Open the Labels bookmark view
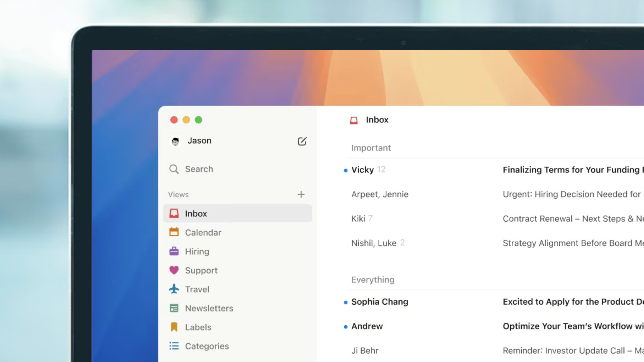 [198, 327]
